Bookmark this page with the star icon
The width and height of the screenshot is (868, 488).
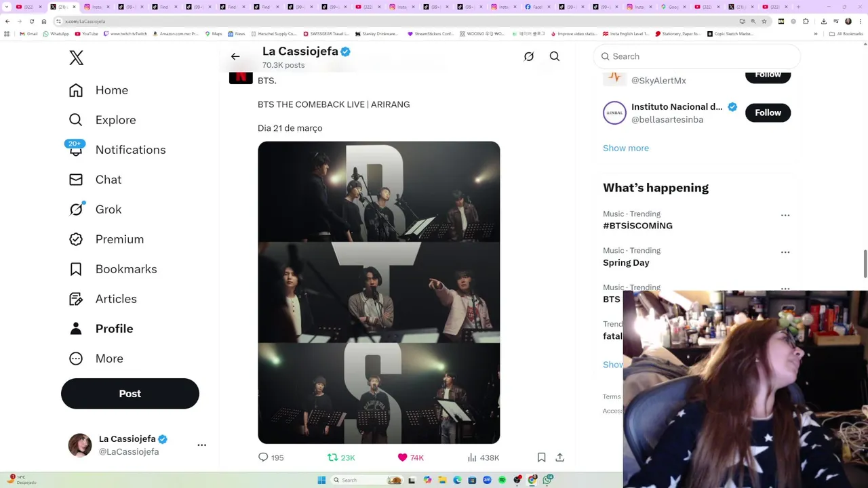click(764, 21)
